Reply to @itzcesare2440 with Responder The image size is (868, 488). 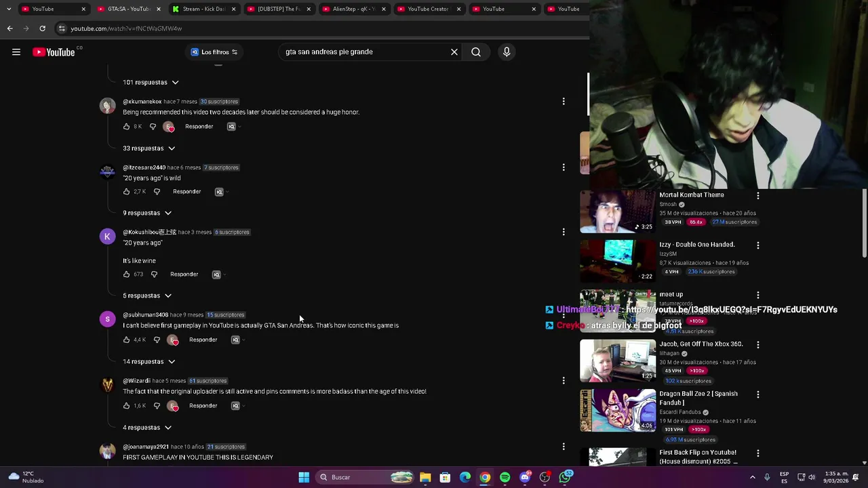pyautogui.click(x=186, y=192)
